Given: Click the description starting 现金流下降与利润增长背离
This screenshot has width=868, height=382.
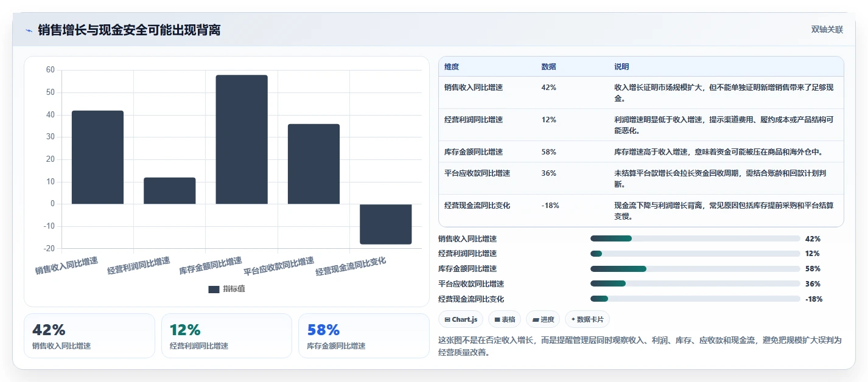Looking at the screenshot, I should (x=723, y=211).
